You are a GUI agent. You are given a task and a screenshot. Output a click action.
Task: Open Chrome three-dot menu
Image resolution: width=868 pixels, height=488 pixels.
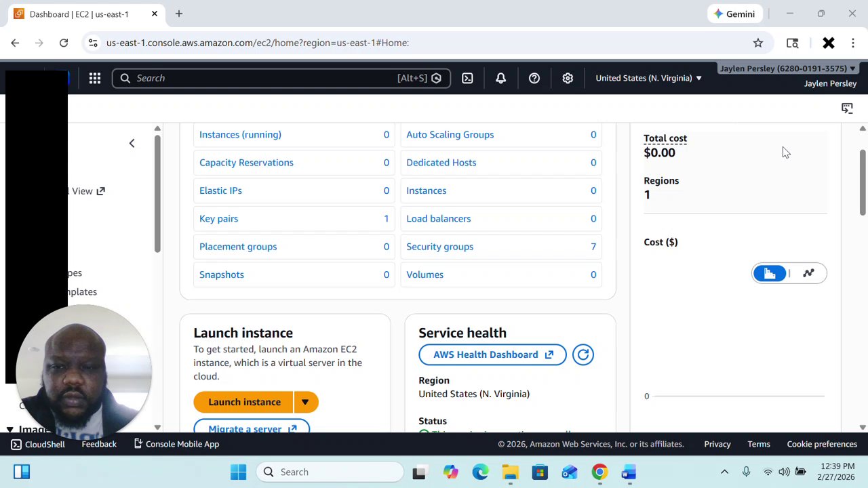(x=853, y=43)
